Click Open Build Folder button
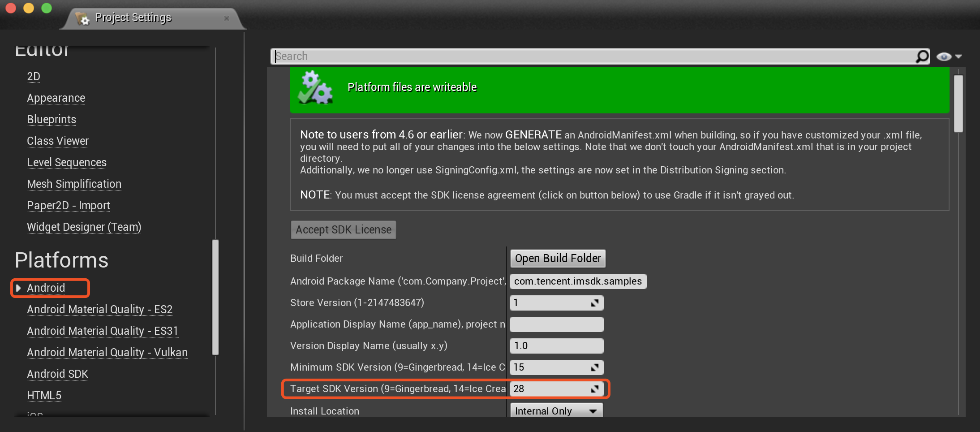This screenshot has width=980, height=432. click(558, 259)
